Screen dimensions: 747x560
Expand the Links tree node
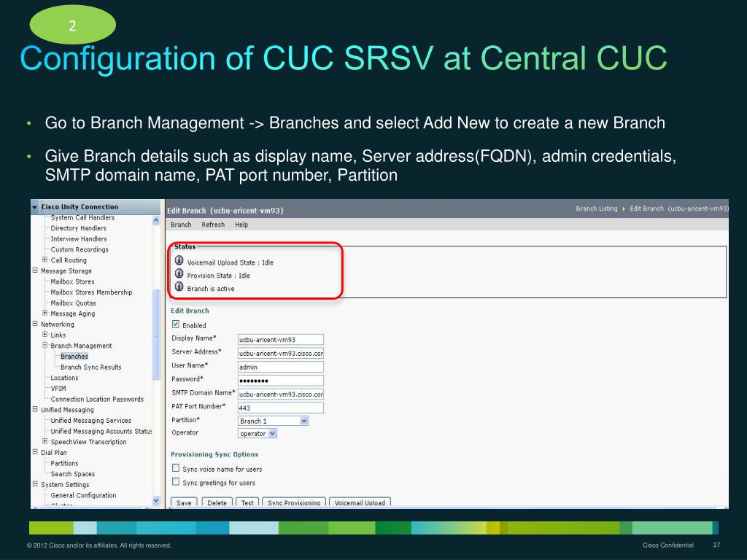[x=44, y=335]
